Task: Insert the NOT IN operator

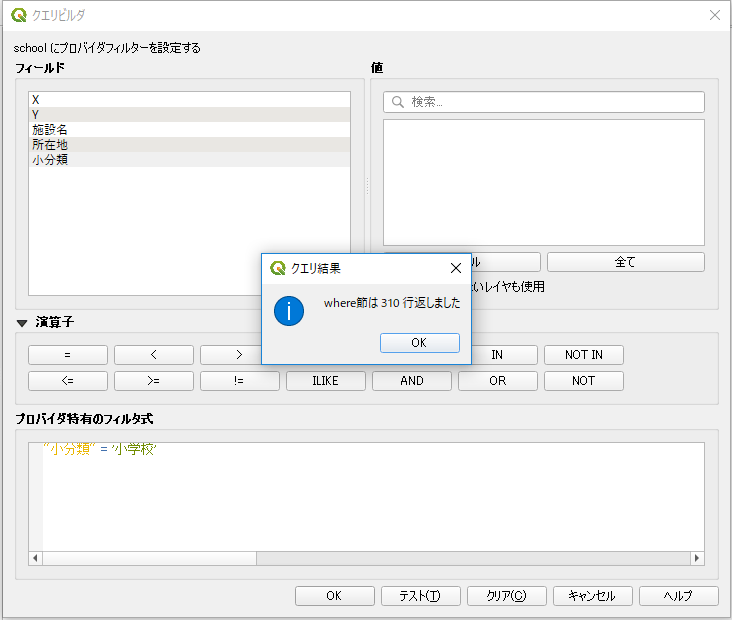Action: 584,355
